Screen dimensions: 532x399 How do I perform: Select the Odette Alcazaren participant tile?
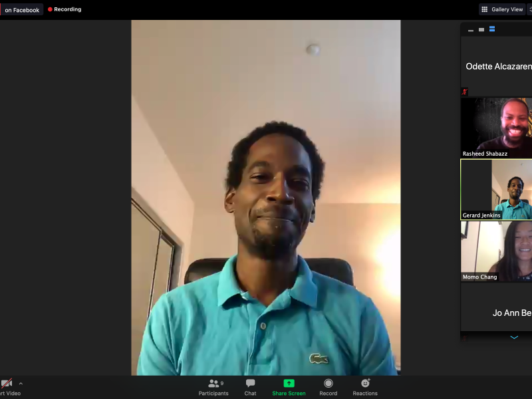(x=496, y=66)
